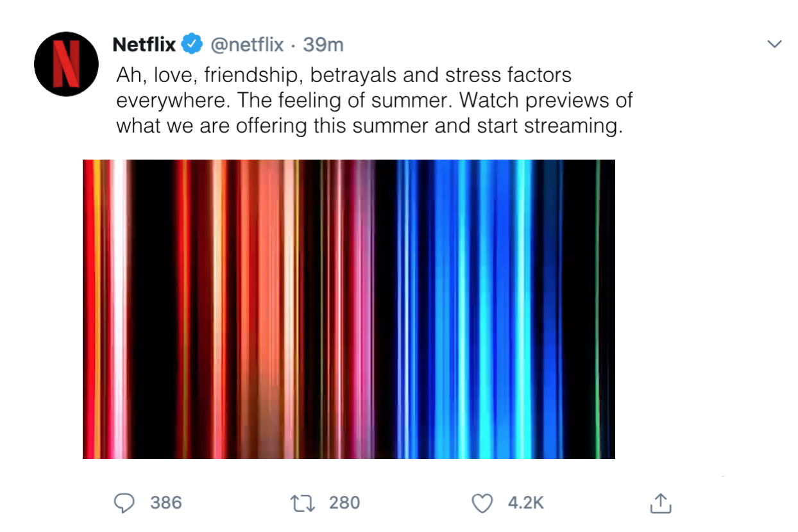
Task: Play the colorful striped video preview
Action: pos(349,309)
